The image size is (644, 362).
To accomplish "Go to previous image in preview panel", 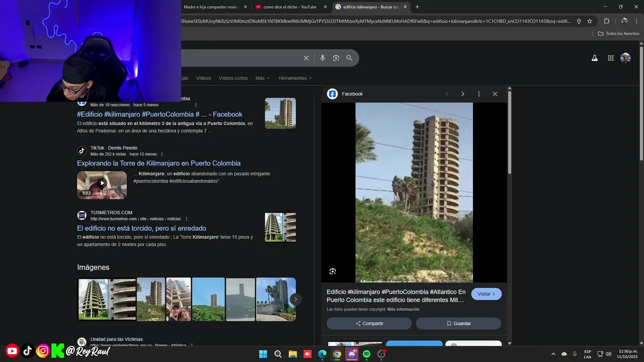I will (447, 94).
